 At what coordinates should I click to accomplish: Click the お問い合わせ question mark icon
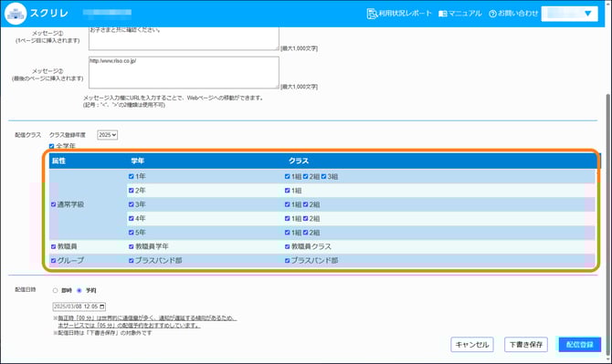click(x=492, y=14)
